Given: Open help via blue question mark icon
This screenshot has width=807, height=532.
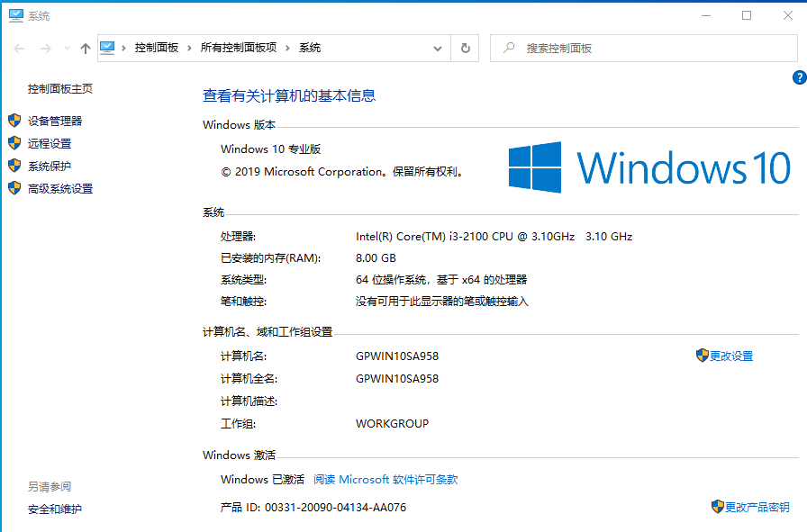Looking at the screenshot, I should pyautogui.click(x=799, y=77).
